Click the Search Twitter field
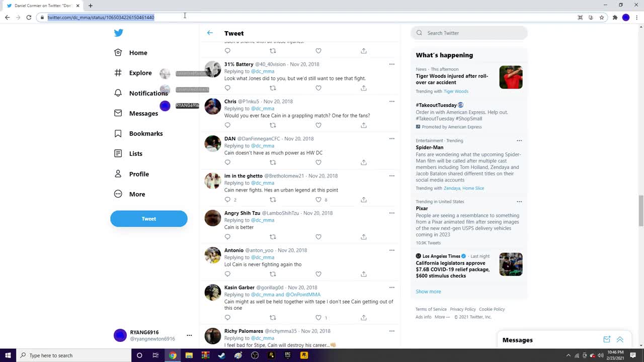This screenshot has height=362, width=644. (x=469, y=33)
